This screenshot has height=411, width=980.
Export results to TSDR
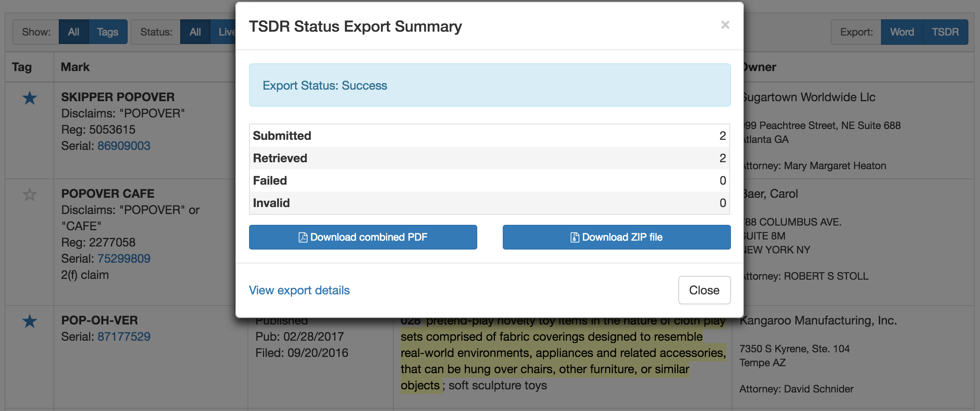pos(945,32)
